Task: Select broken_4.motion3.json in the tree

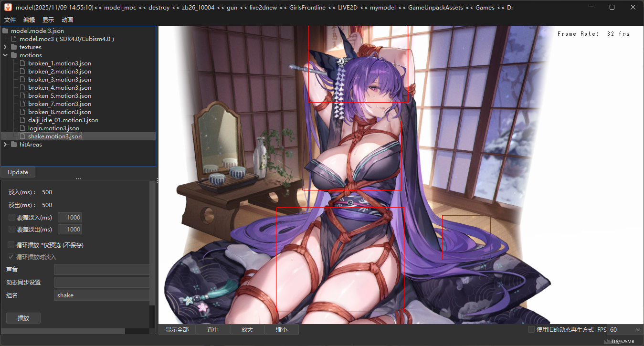Action: 60,87
